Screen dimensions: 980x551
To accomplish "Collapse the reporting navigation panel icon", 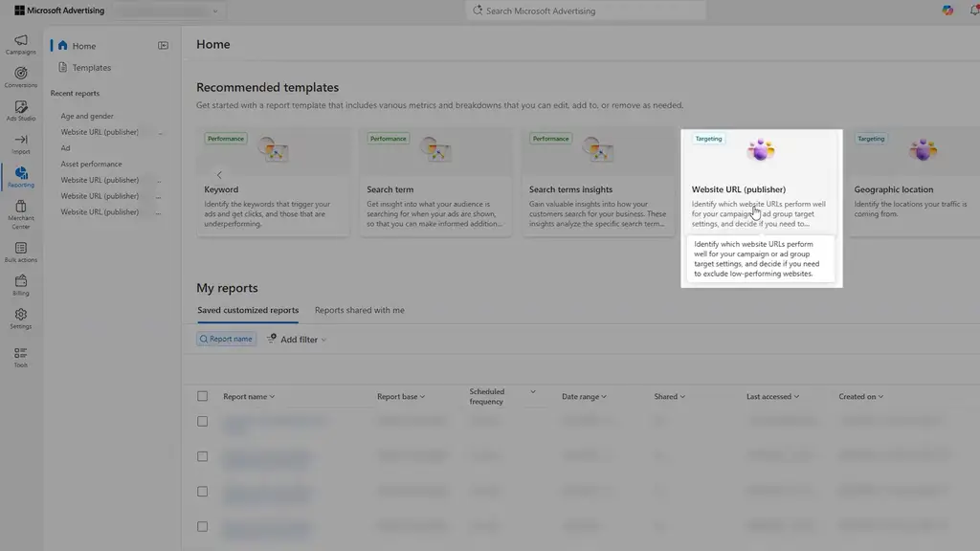I will 163,46.
